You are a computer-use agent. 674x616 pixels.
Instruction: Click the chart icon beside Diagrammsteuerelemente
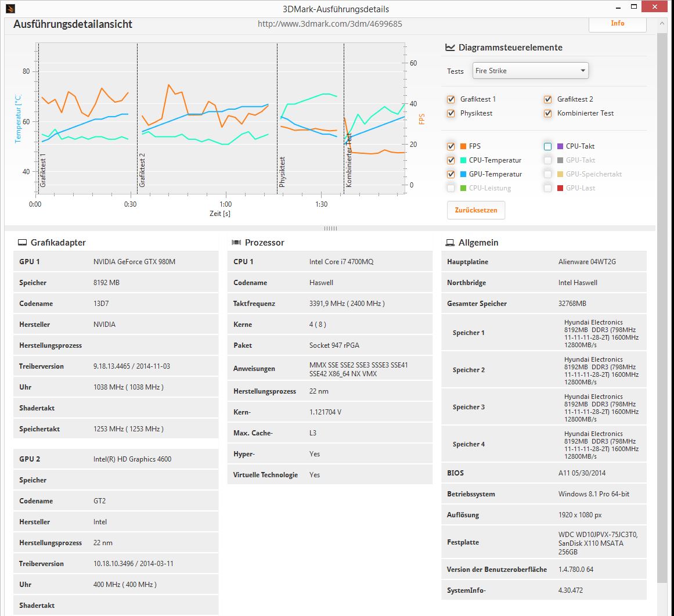click(x=450, y=47)
